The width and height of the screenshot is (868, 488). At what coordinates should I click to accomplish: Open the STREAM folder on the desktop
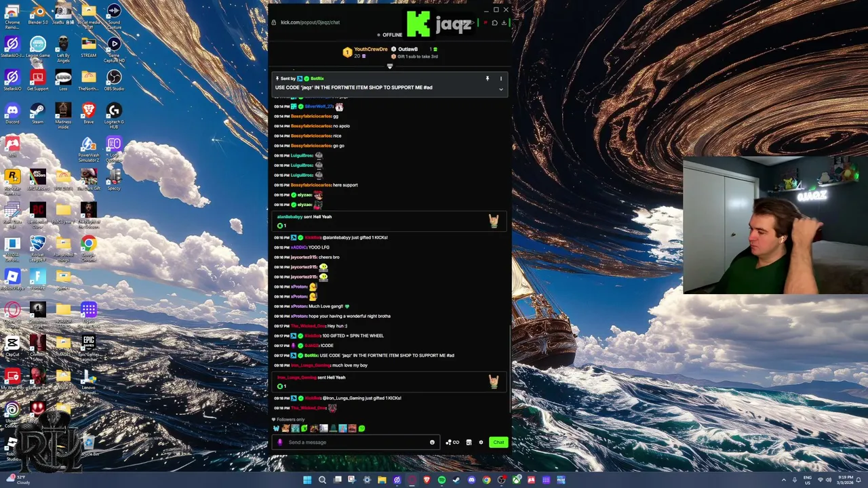pyautogui.click(x=88, y=47)
